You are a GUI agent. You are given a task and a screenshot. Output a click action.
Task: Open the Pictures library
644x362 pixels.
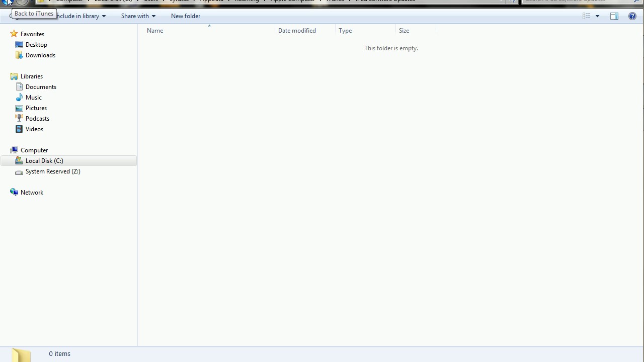36,108
